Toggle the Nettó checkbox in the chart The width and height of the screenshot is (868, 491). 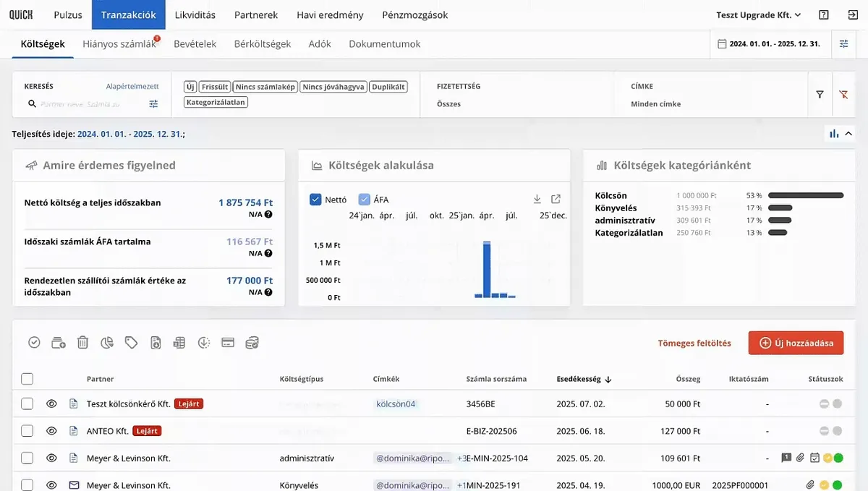(315, 200)
